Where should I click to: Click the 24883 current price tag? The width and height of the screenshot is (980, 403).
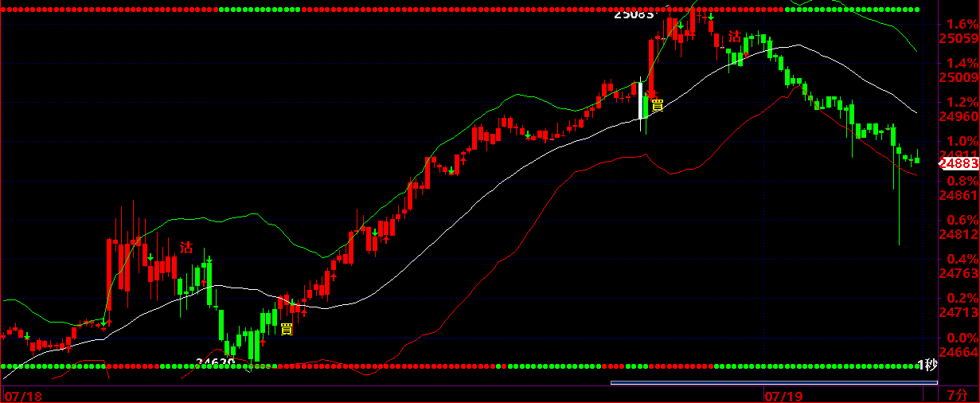pyautogui.click(x=959, y=163)
